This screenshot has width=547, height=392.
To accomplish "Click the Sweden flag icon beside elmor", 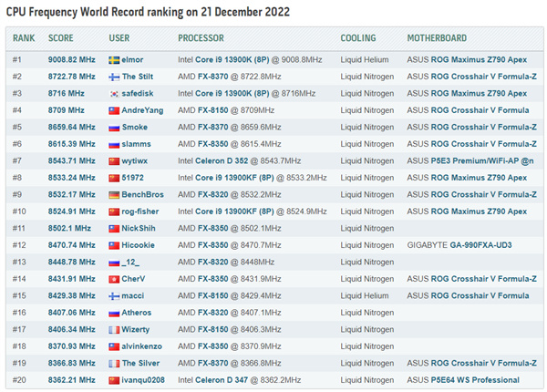I will (114, 60).
